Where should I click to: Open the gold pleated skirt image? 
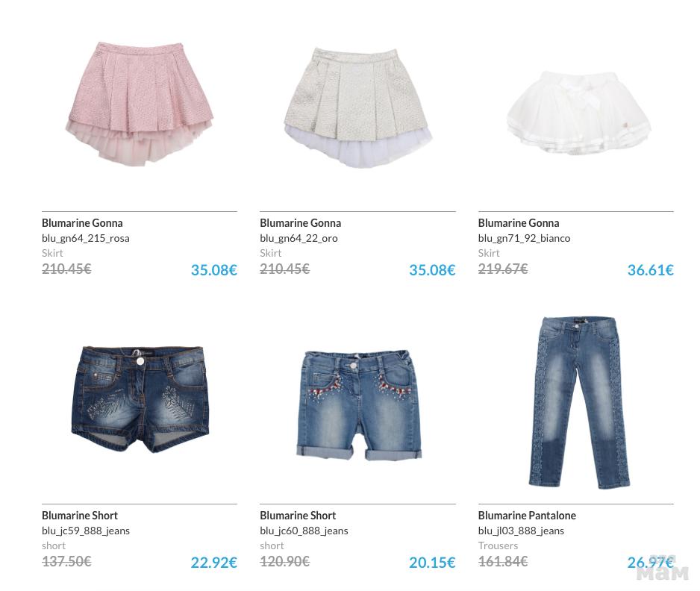coord(358,107)
